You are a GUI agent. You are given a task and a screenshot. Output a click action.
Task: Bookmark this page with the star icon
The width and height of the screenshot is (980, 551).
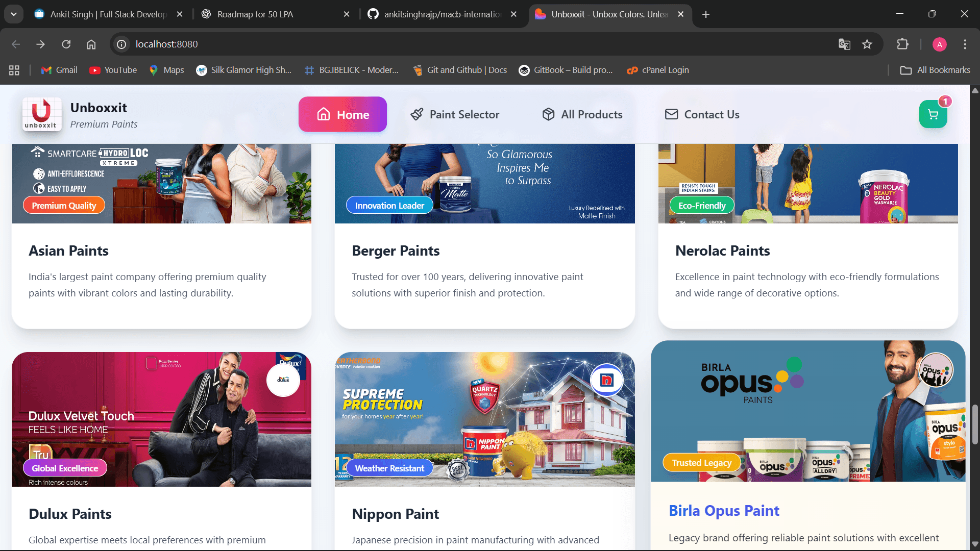point(867,44)
